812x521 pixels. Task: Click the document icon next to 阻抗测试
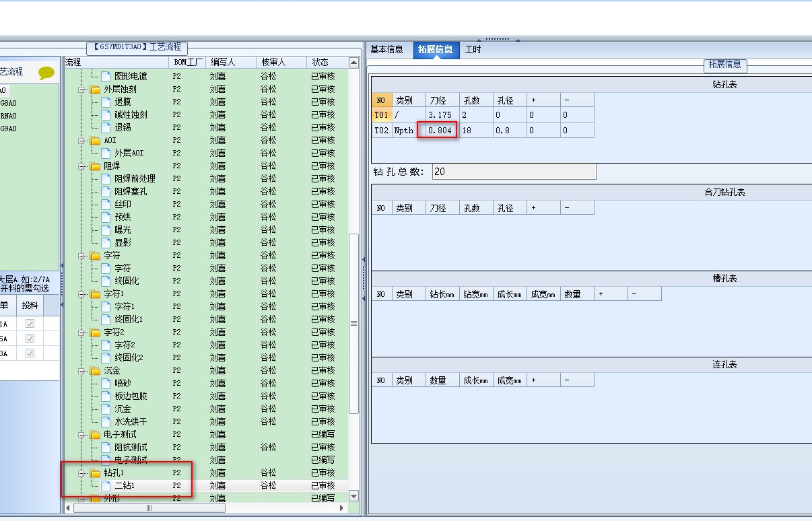point(106,447)
